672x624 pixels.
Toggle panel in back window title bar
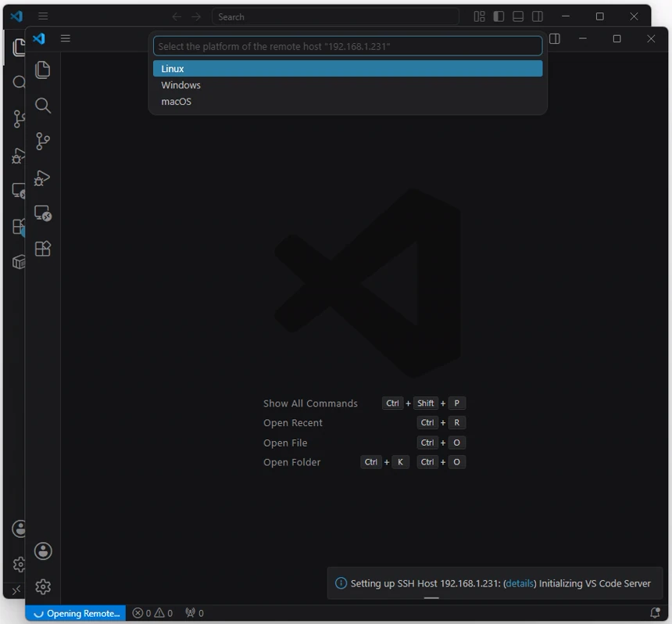click(518, 16)
